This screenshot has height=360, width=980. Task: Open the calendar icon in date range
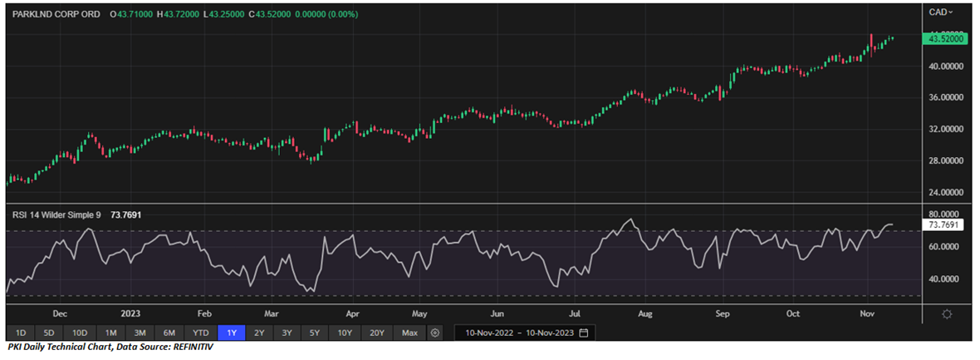click(x=584, y=333)
